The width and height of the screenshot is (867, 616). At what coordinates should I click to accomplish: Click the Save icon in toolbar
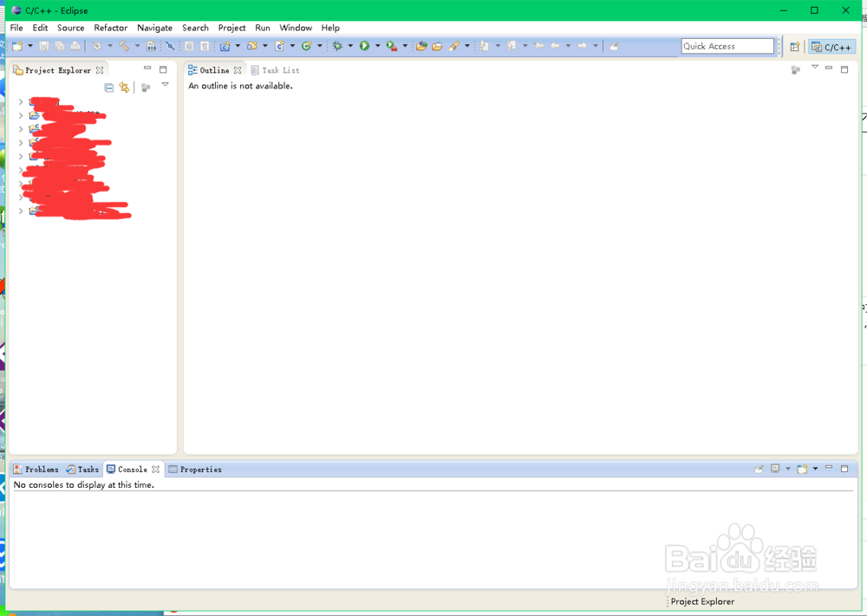(44, 47)
